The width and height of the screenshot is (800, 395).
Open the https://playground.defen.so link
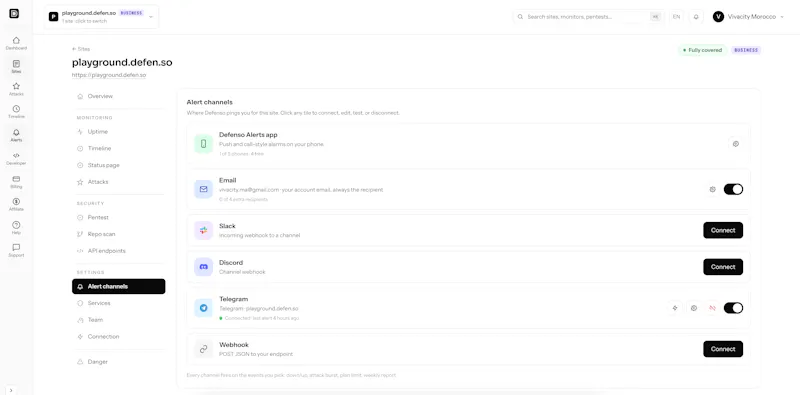coord(109,75)
